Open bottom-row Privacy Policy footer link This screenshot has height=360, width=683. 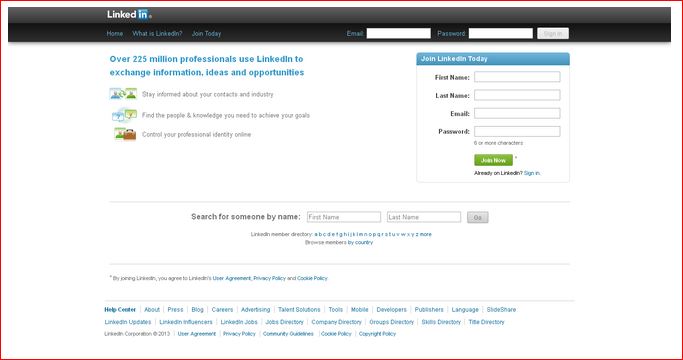coord(239,334)
